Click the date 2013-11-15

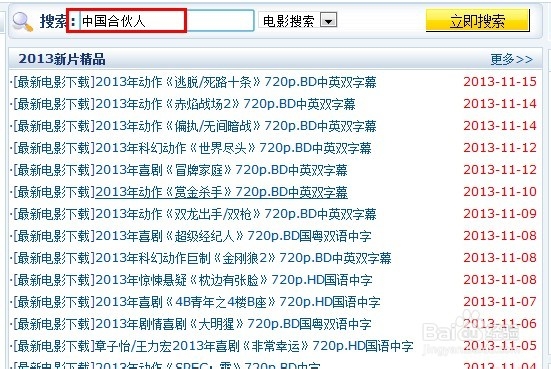[x=500, y=82]
